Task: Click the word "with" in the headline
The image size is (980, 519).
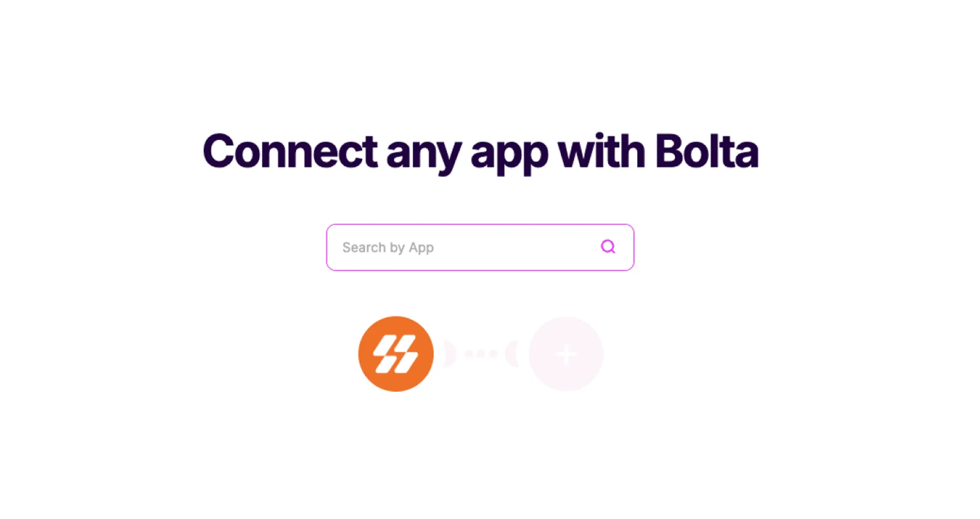Action: click(x=602, y=151)
